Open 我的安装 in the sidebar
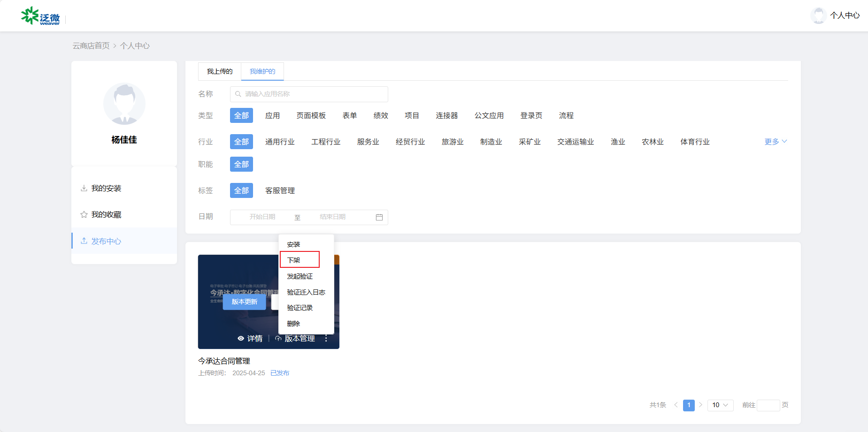 pos(106,188)
